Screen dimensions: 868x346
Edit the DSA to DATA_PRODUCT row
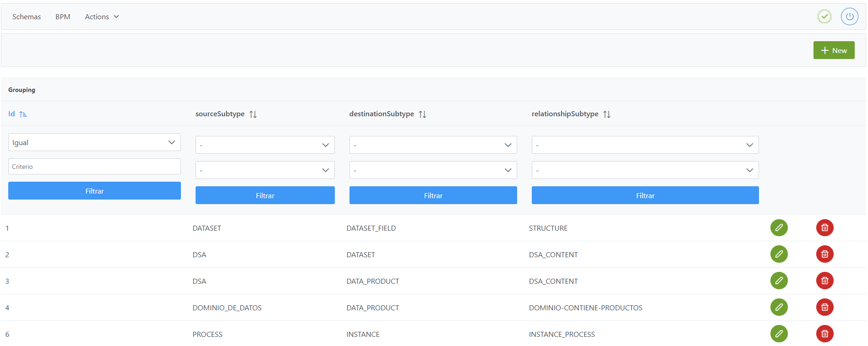pyautogui.click(x=779, y=281)
